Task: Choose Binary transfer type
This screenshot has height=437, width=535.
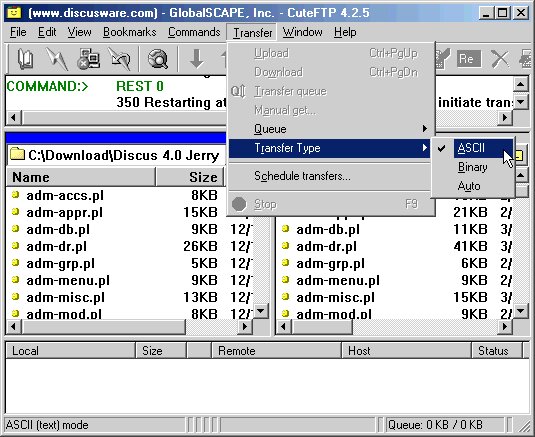Action: tap(473, 167)
